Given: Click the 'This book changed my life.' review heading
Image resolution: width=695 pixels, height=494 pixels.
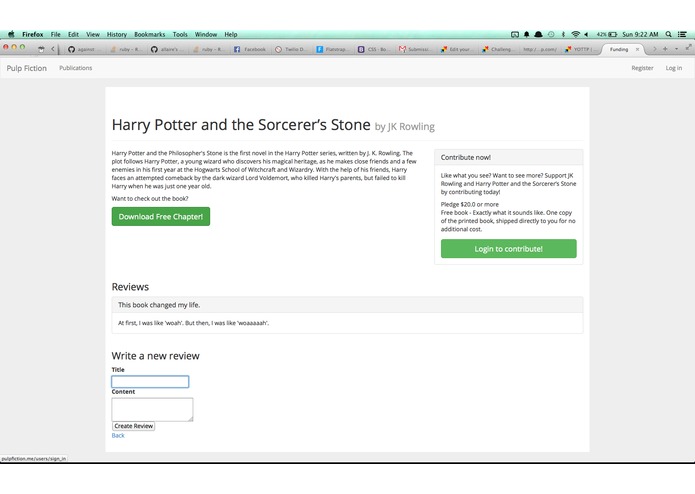Looking at the screenshot, I should [x=159, y=305].
